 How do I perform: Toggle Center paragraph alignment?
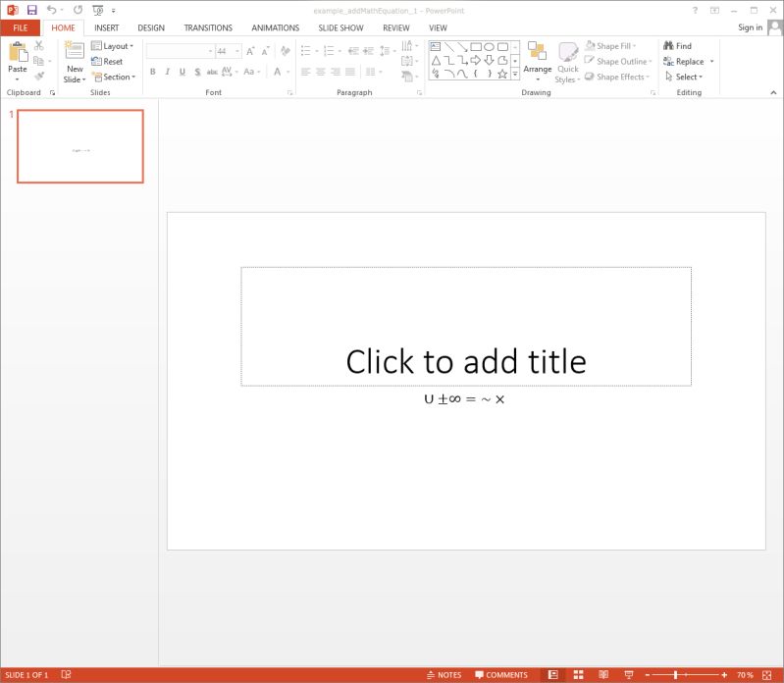321,72
